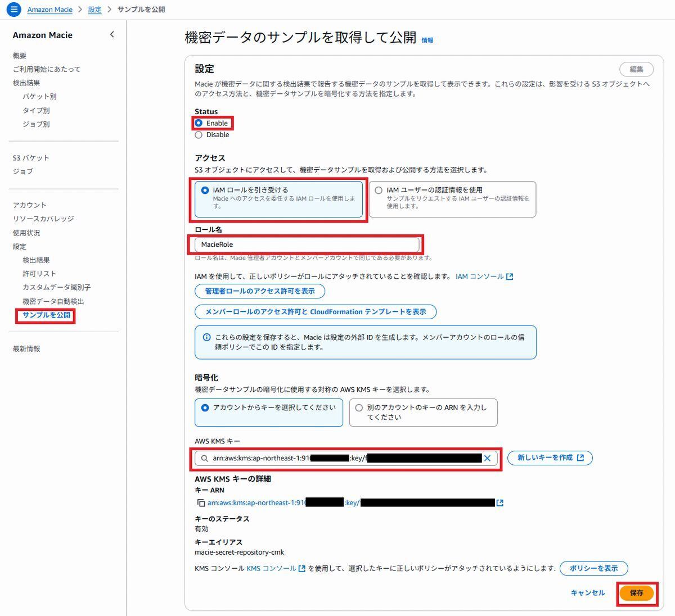The image size is (675, 616).
Task: Open 使用状況 in sidebar
Action: tap(26, 233)
